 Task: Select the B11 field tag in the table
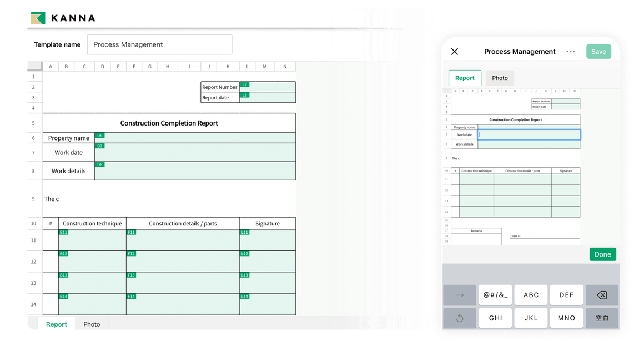point(63,232)
